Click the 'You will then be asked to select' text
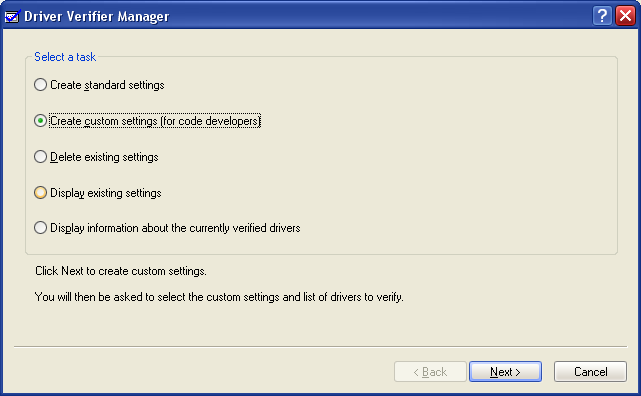This screenshot has height=396, width=641. 110,297
